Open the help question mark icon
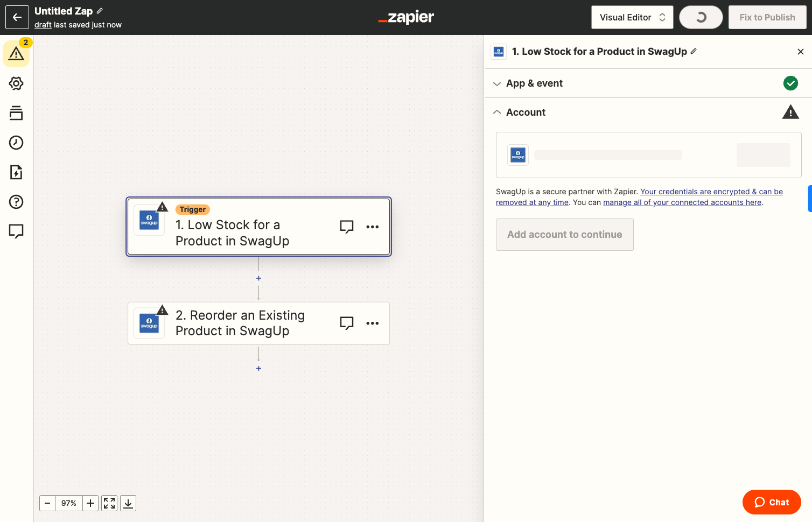Screen dimensions: 812x522 tap(16, 202)
